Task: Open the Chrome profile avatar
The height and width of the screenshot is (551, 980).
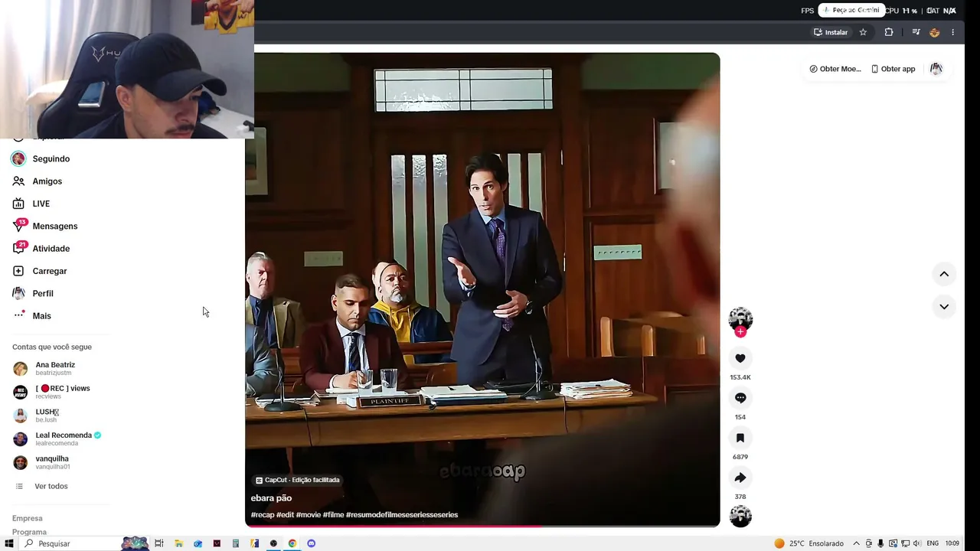Action: 934,32
